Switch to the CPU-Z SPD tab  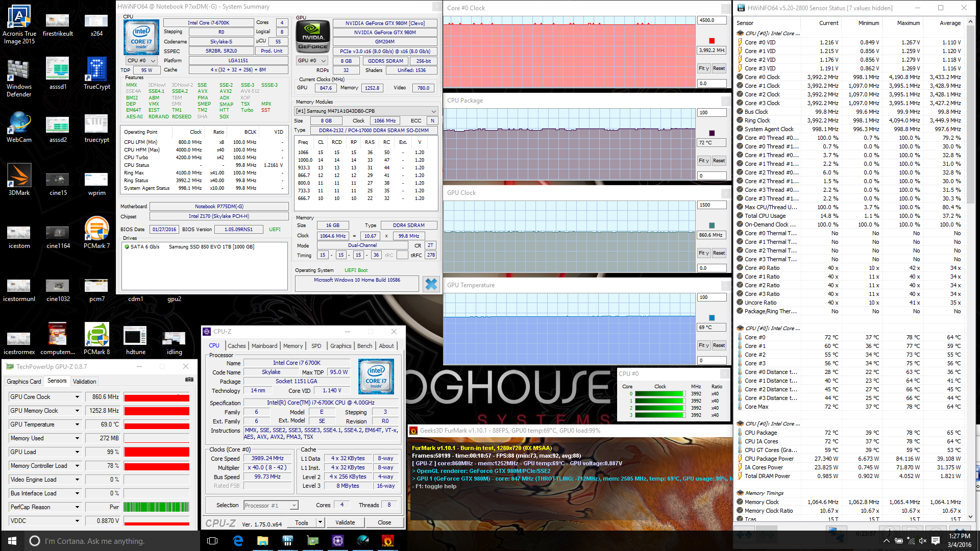(316, 346)
